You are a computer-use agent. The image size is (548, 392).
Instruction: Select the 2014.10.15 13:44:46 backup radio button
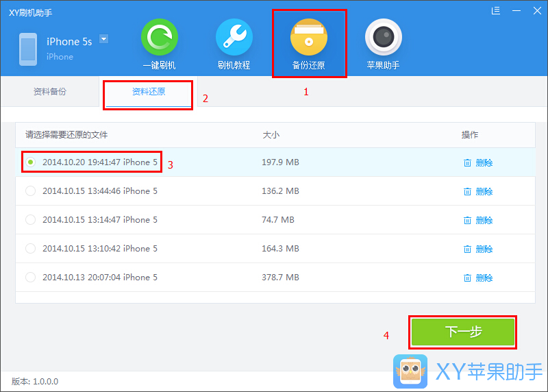(x=31, y=191)
